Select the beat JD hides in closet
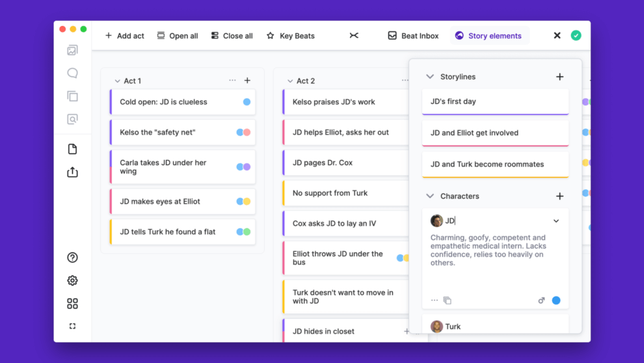 click(345, 330)
